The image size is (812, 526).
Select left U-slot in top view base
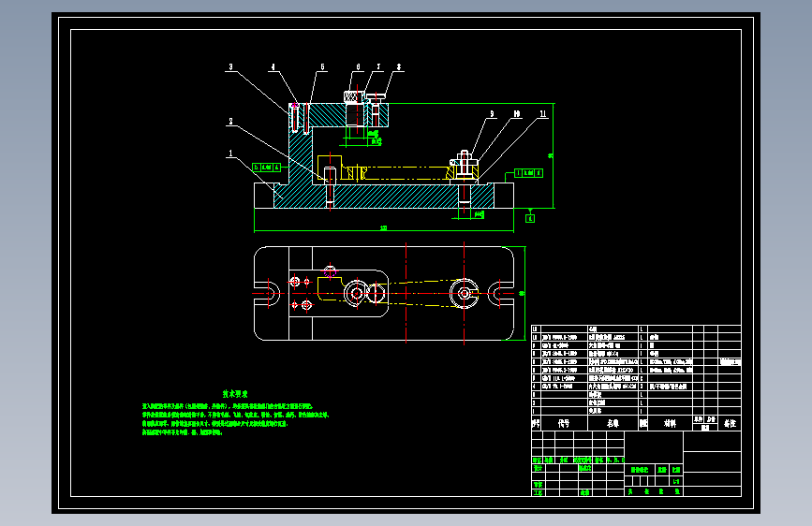(267, 294)
